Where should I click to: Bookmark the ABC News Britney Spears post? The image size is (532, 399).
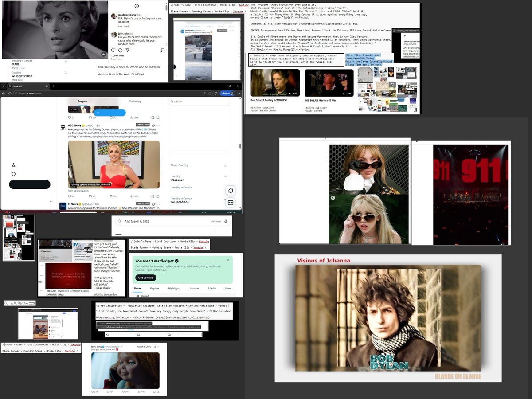click(153, 196)
